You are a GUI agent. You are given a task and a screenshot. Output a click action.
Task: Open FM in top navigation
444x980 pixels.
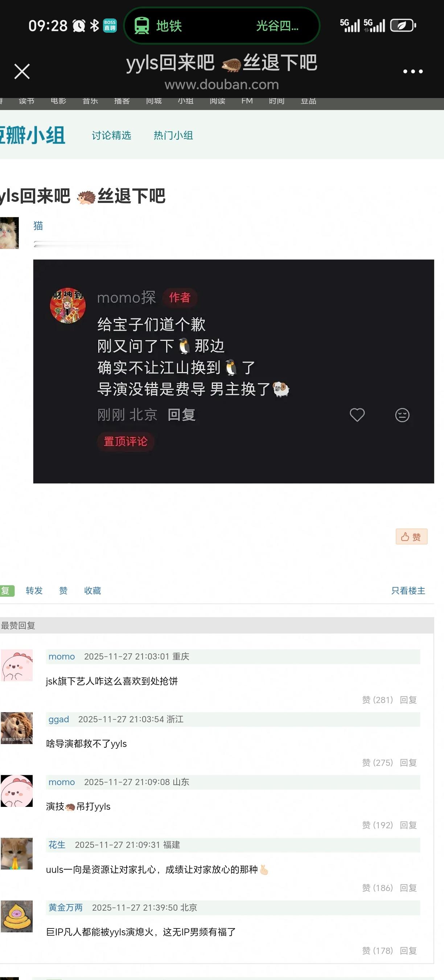point(247,101)
